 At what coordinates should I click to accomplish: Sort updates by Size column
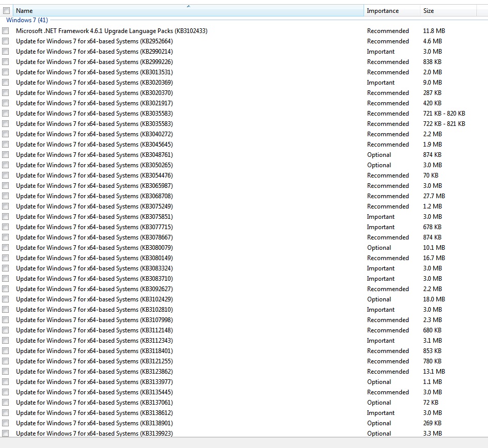[448, 10]
